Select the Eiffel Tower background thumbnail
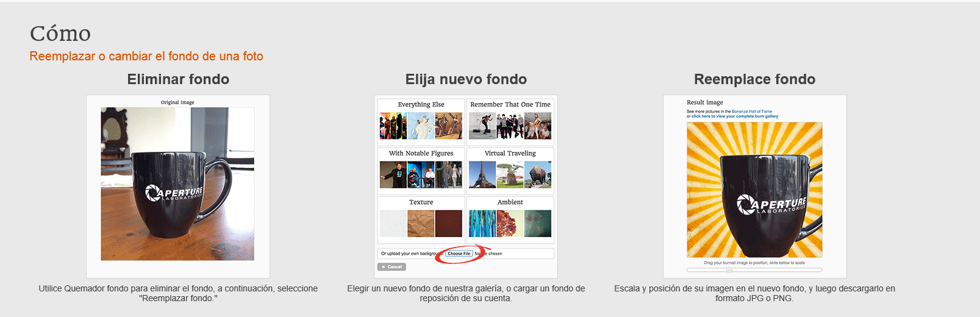This screenshot has height=317, width=980. (x=482, y=175)
